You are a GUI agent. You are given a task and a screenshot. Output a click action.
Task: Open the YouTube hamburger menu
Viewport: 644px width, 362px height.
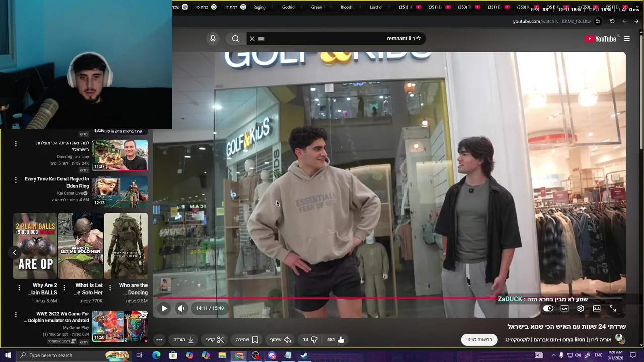[627, 39]
